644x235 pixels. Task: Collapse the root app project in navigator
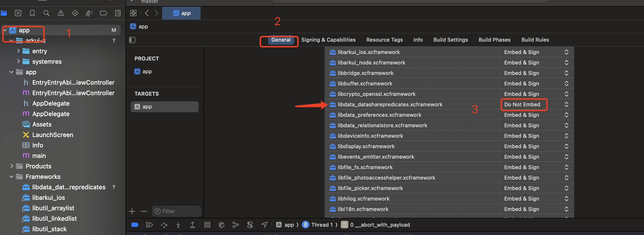(x=5, y=30)
